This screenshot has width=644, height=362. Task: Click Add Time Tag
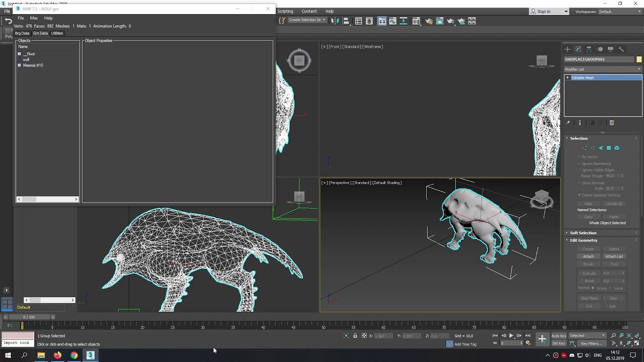pos(465,344)
